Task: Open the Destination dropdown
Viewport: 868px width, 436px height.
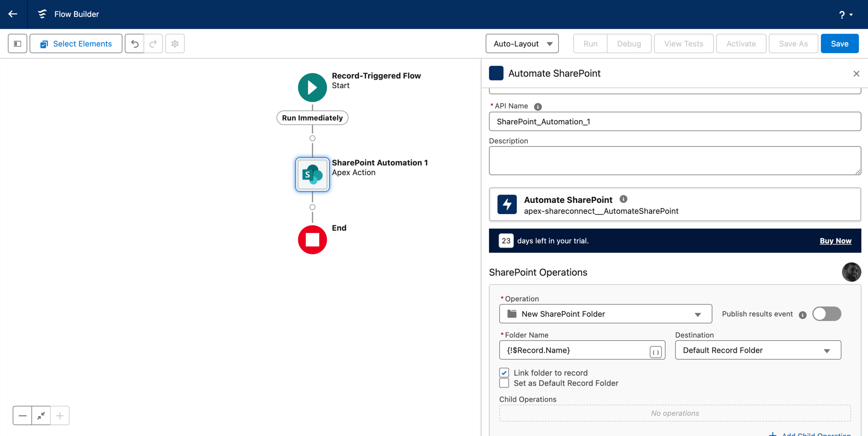Action: [x=758, y=350]
